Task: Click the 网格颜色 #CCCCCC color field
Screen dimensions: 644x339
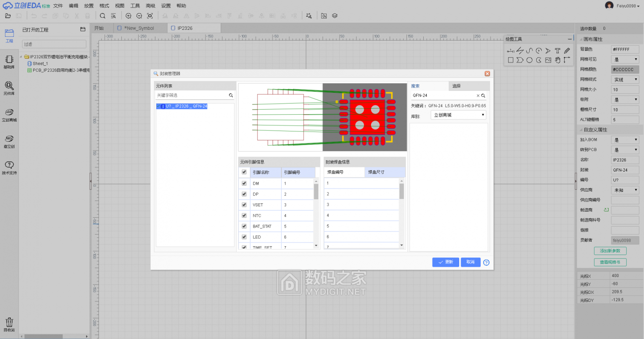Action: click(x=625, y=69)
